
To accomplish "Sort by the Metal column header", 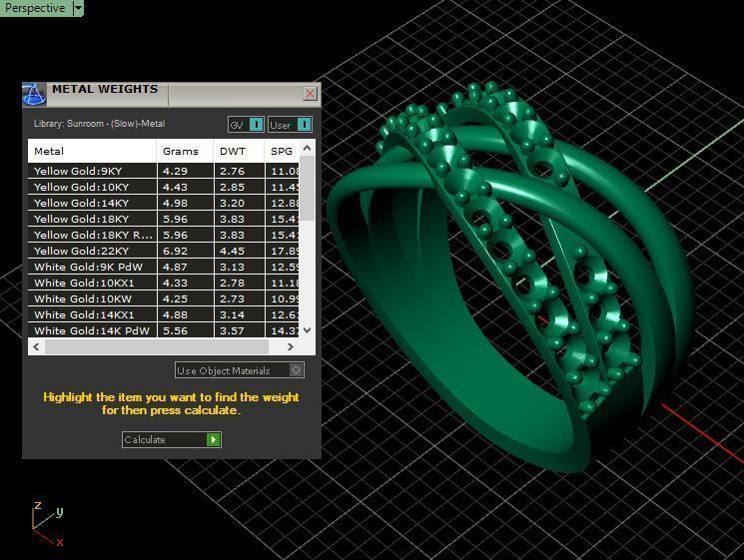I will click(x=92, y=152).
